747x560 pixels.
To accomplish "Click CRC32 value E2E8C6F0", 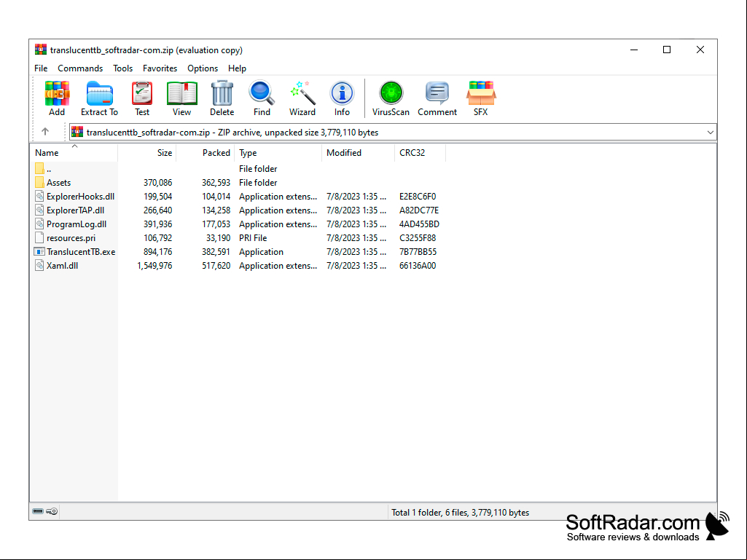I will pyautogui.click(x=418, y=196).
